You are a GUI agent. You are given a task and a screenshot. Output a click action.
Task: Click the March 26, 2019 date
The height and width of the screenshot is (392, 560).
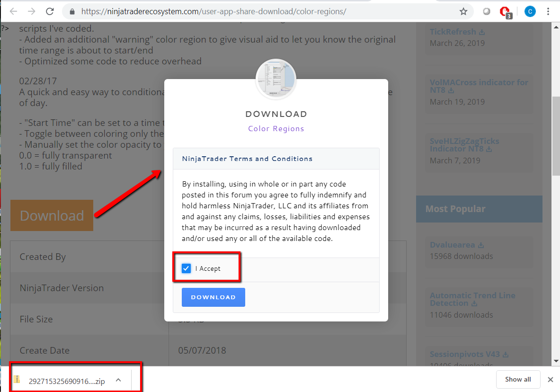[457, 43]
